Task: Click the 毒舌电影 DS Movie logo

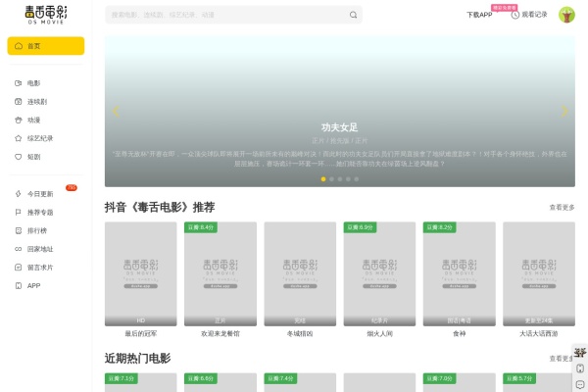Action: click(46, 15)
